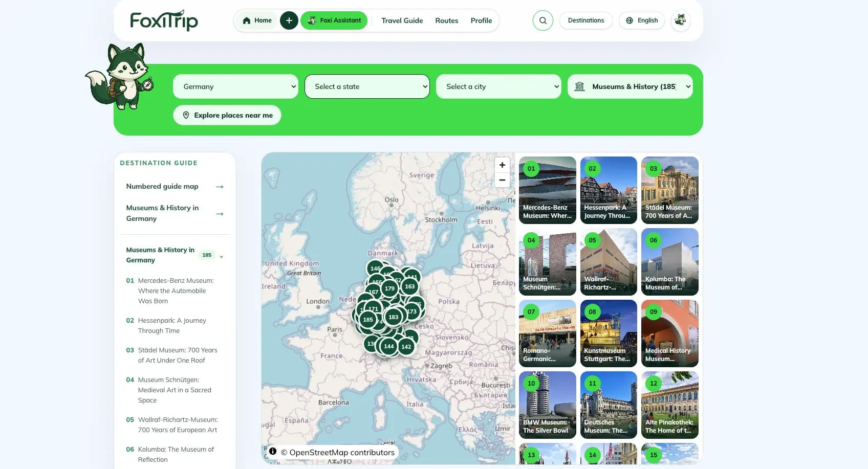Open the Museums & History category dropdown
868x469 pixels.
(x=630, y=86)
